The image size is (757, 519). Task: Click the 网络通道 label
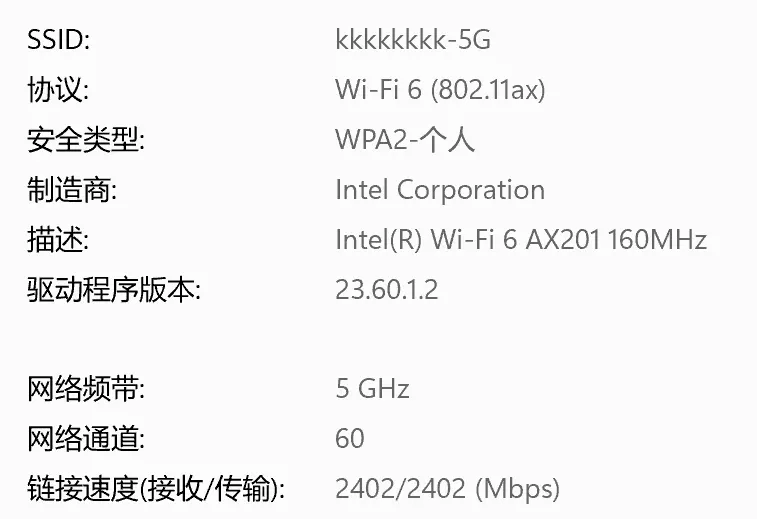click(x=86, y=438)
